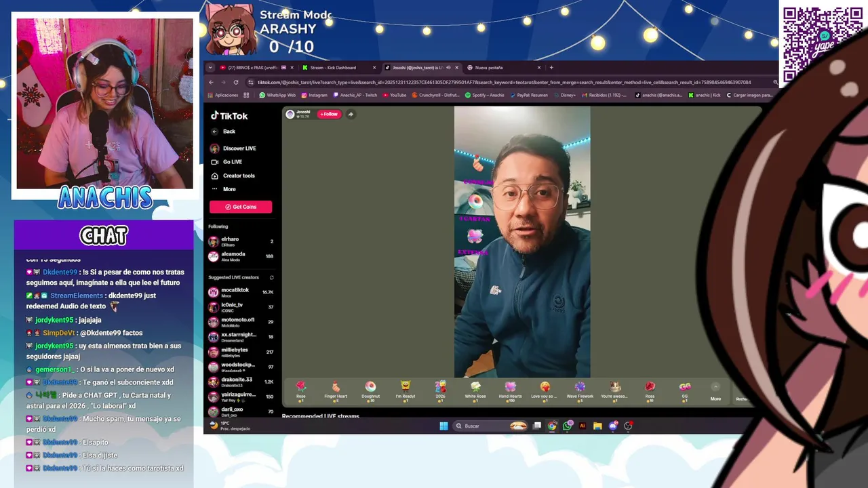Send the Hand Hearts gift
The image size is (868, 488).
coord(510,391)
